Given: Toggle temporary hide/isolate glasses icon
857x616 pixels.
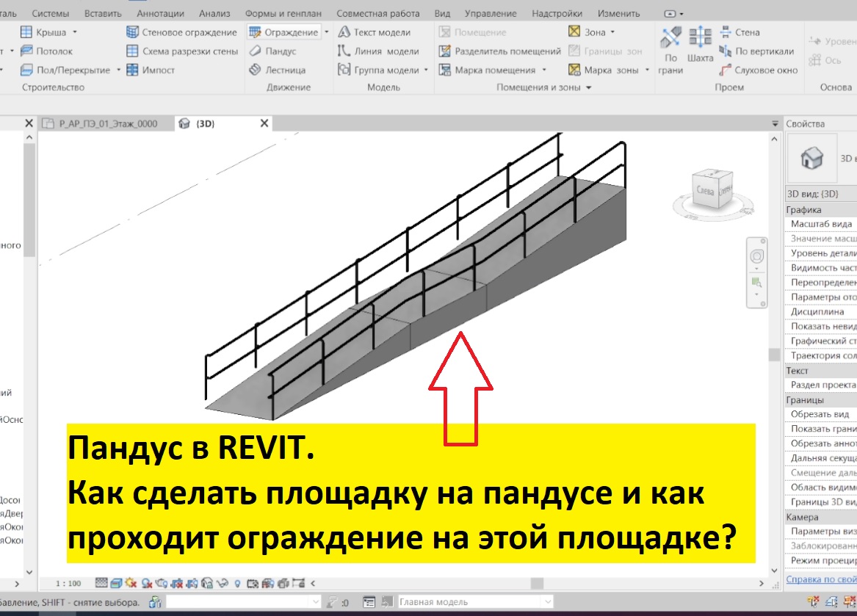Looking at the screenshot, I should (222, 583).
